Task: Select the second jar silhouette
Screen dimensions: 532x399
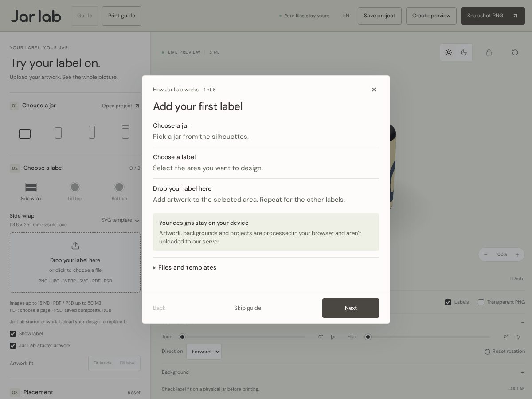Action: click(58, 133)
